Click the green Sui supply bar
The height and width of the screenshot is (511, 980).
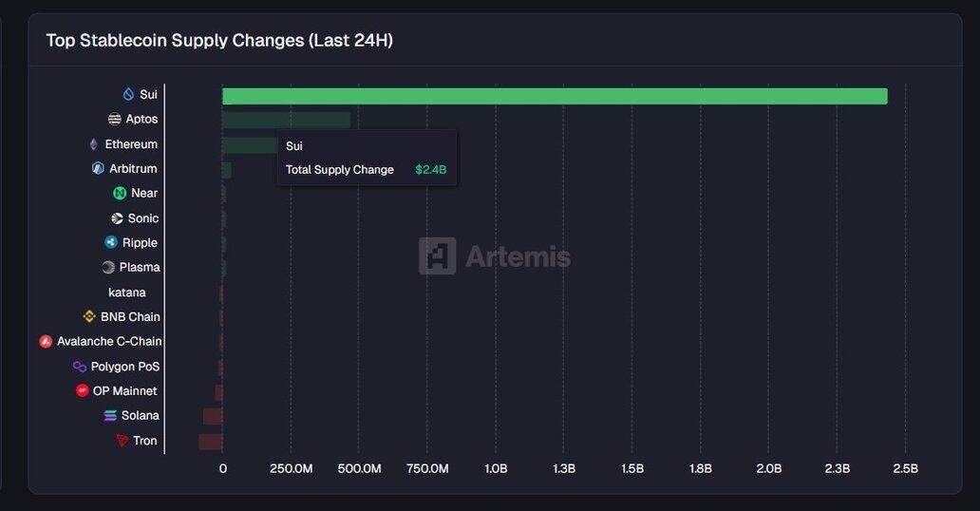(555, 96)
